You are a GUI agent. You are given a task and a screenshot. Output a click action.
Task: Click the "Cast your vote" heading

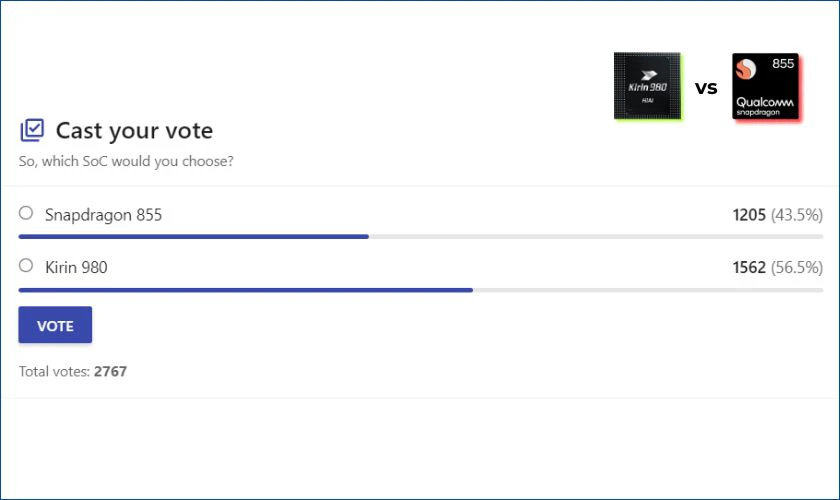click(134, 131)
